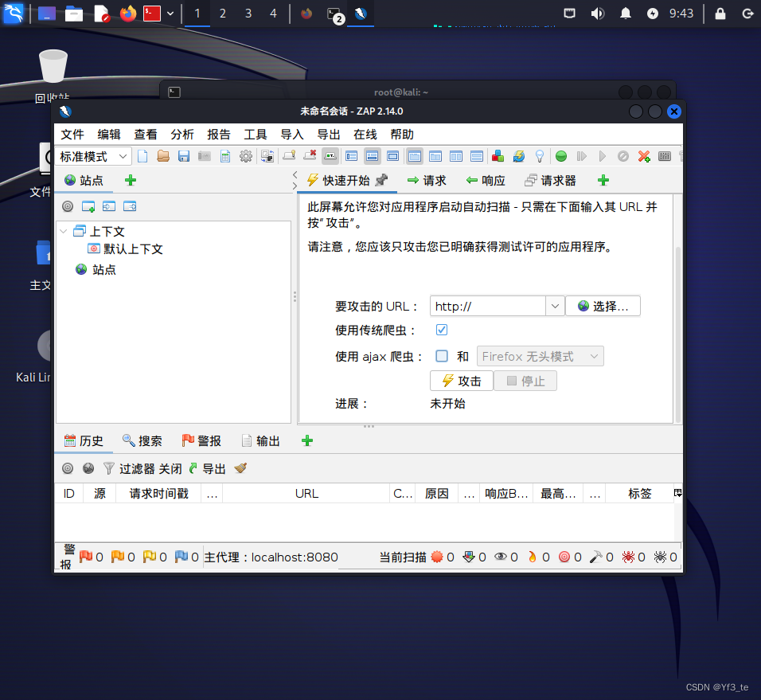Switch to the 请求 tab

point(427,181)
